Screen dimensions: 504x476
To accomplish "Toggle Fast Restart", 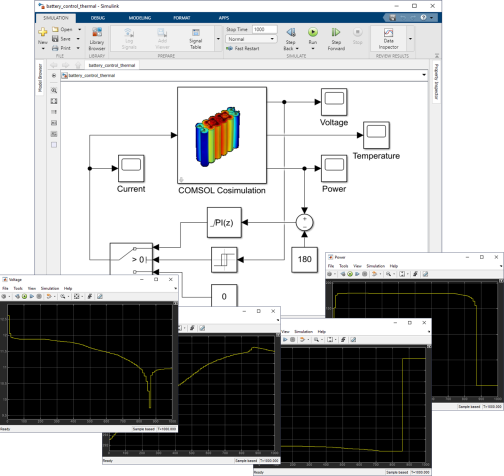I will pos(243,48).
